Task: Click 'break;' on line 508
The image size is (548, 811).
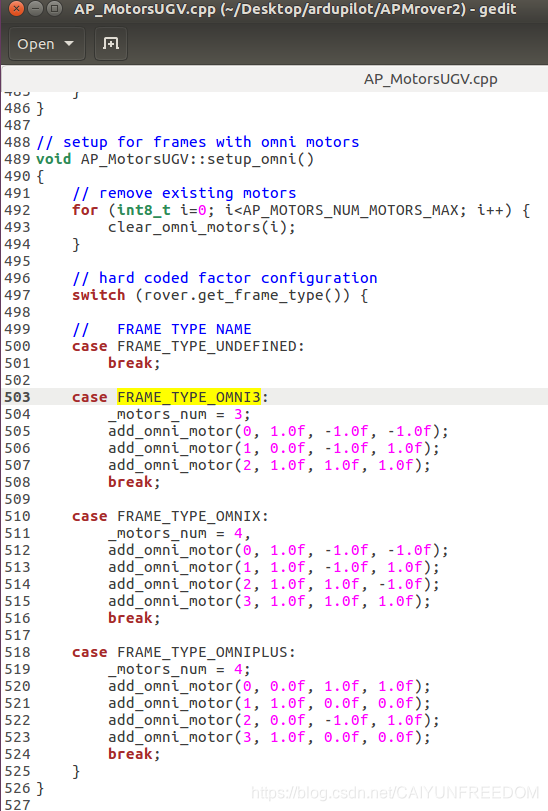Action: pyautogui.click(x=134, y=482)
